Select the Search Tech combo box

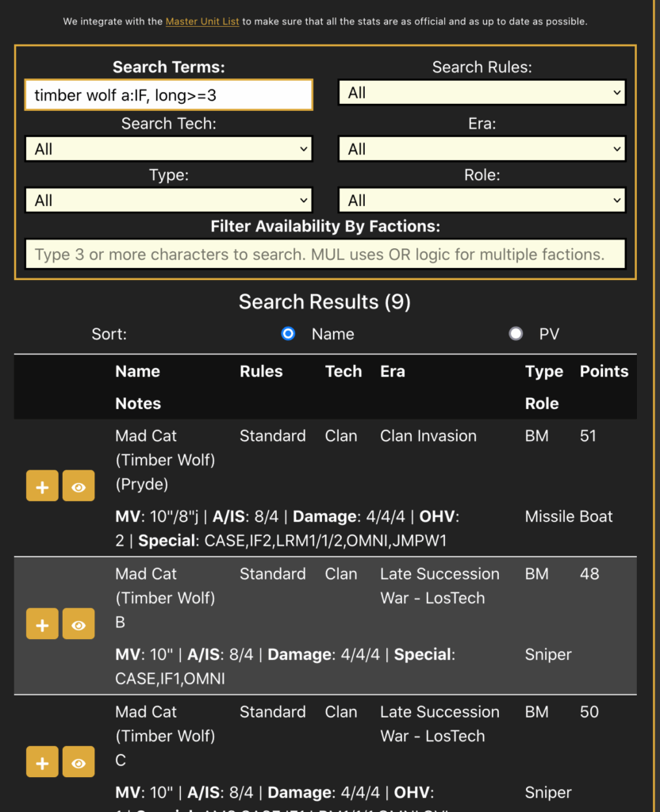click(x=168, y=148)
